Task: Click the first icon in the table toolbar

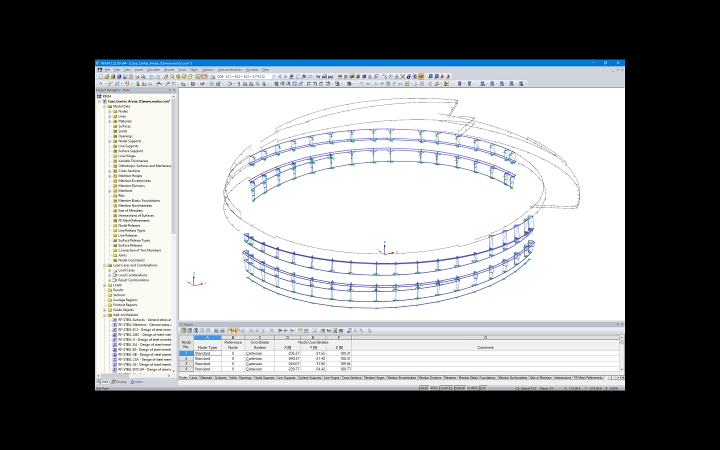Action: (x=184, y=331)
